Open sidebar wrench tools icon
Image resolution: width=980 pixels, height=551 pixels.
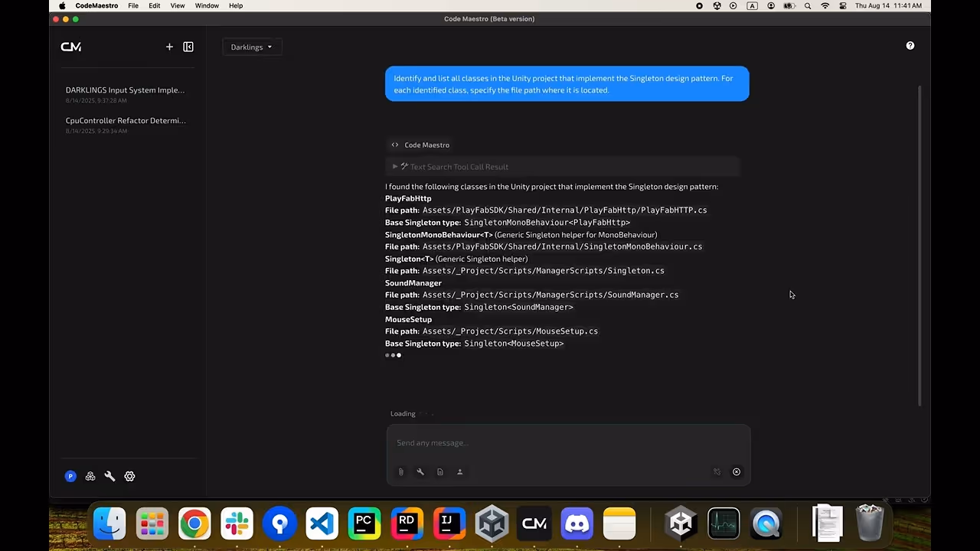pos(109,476)
